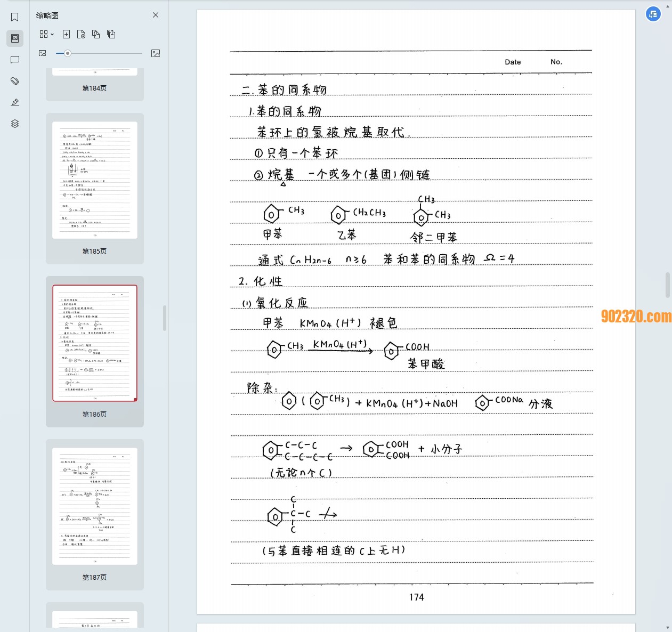672x632 pixels.
Task: Expand the thumbnail grid layout dropdown
Action: tap(46, 34)
